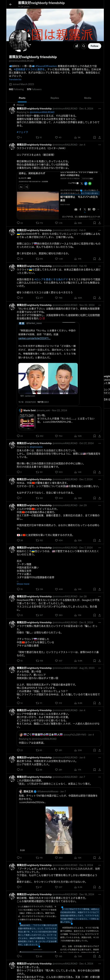Click the profile search magnifier icon
This screenshot has width=110, height=980.
(x=84, y=46)
